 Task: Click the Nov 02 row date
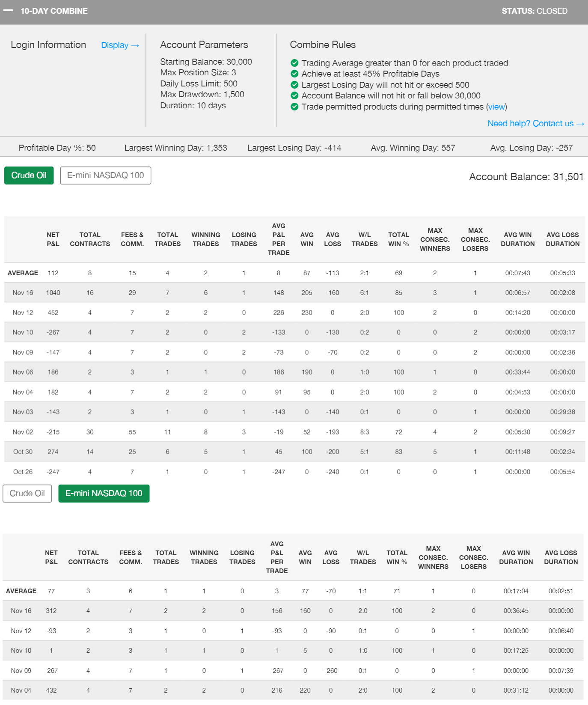pos(23,432)
